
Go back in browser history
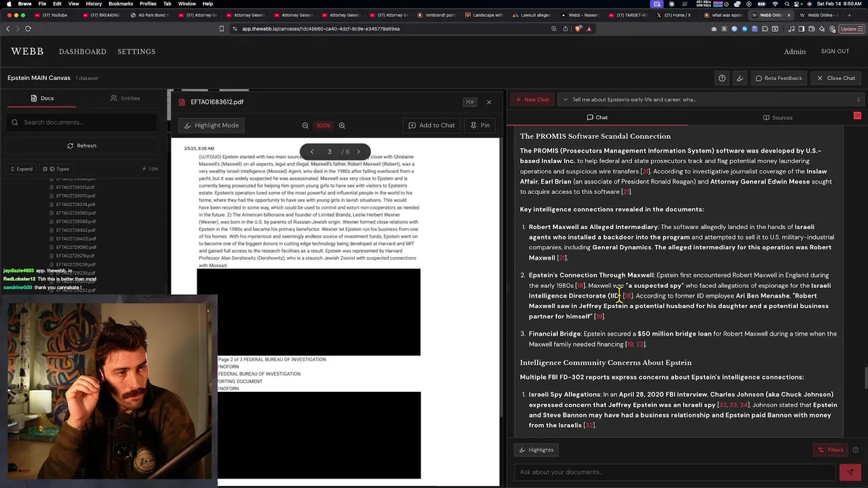(7, 28)
